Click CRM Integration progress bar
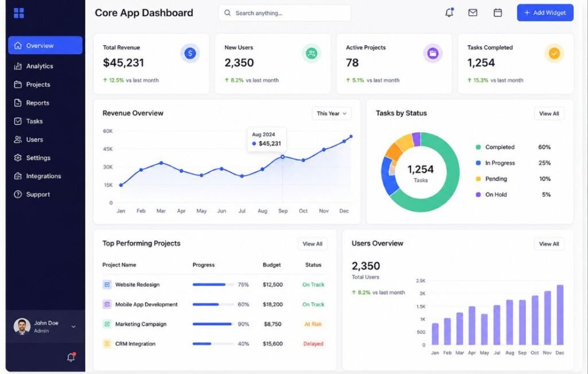 point(213,344)
